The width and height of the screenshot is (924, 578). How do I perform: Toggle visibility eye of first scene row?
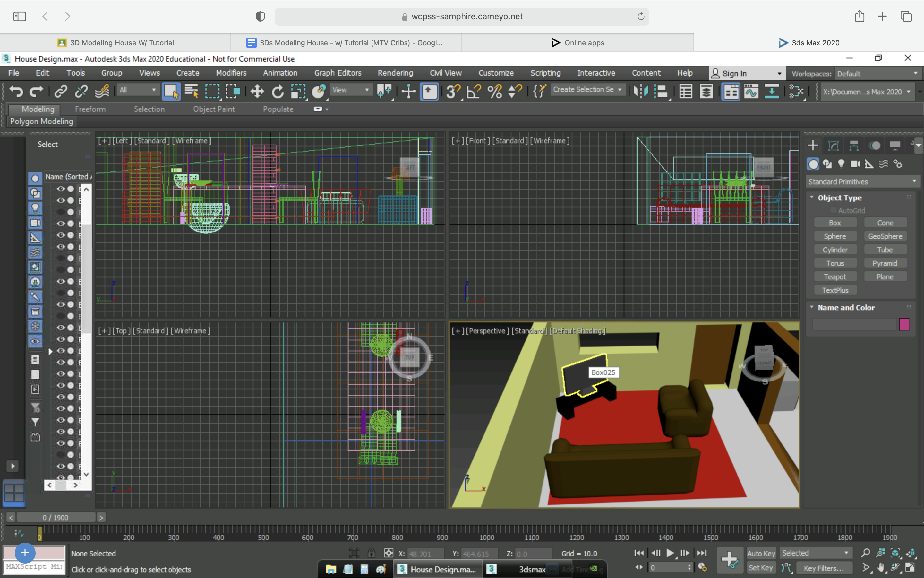[61, 189]
